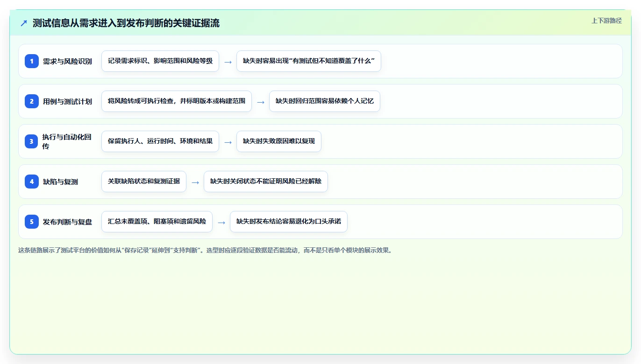The image size is (641, 364).
Task: Select step badge number 2
Action: 32,101
